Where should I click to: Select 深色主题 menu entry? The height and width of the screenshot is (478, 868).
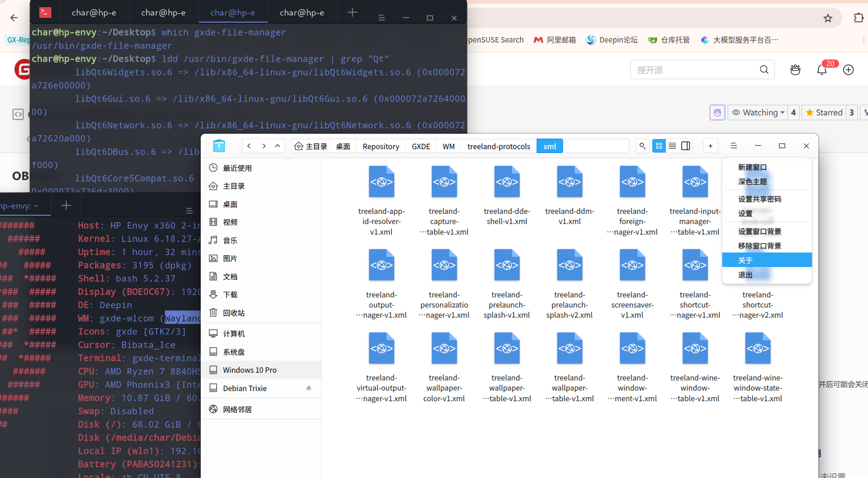tap(767, 182)
